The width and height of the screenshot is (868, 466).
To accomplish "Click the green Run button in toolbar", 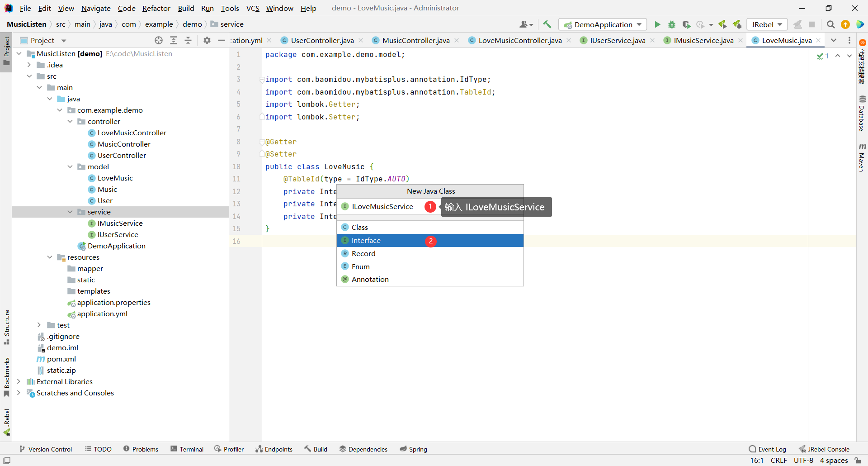I will 657,24.
